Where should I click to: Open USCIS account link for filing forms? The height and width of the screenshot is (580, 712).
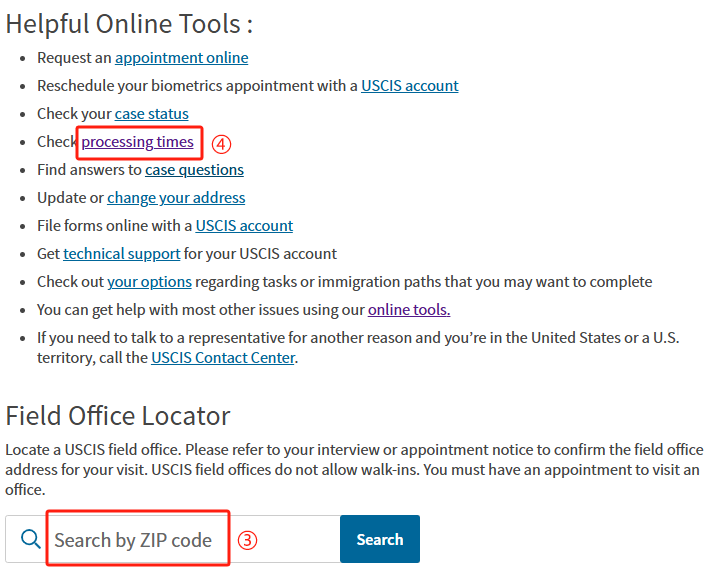(x=244, y=226)
